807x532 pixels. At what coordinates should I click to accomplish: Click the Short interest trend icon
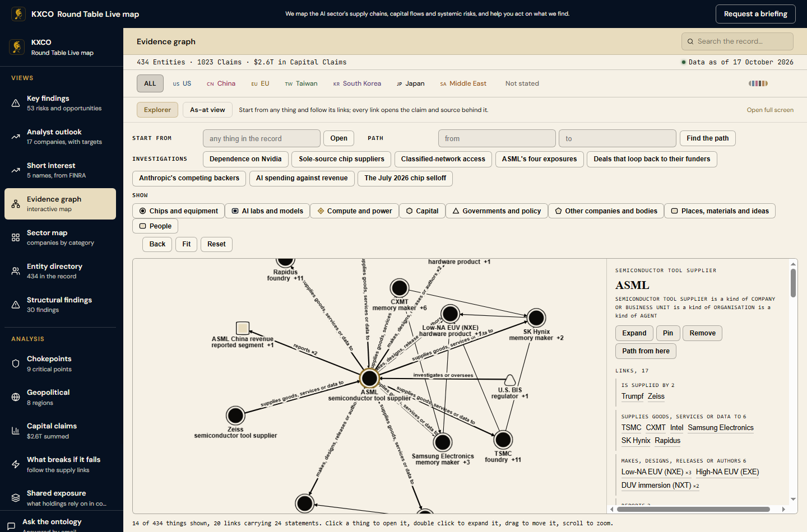coord(16,170)
